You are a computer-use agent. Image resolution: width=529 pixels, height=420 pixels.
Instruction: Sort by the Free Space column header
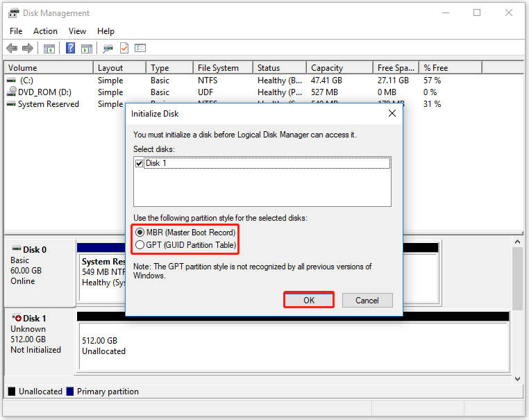(396, 68)
